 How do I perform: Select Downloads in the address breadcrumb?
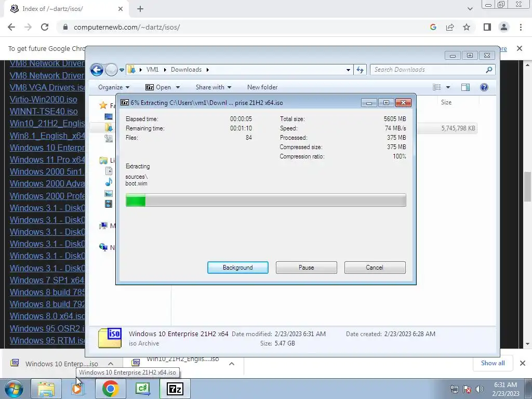tap(186, 70)
